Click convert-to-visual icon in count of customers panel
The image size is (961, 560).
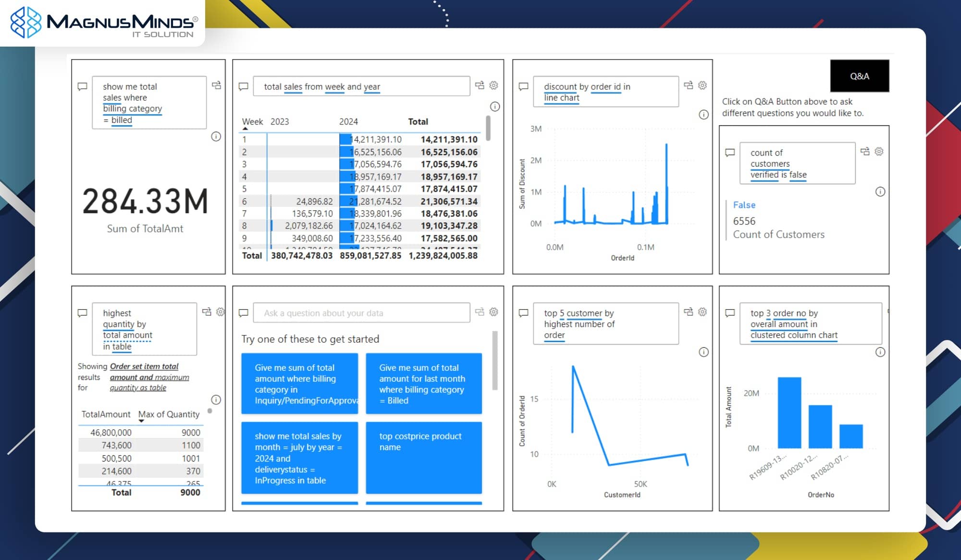(865, 152)
